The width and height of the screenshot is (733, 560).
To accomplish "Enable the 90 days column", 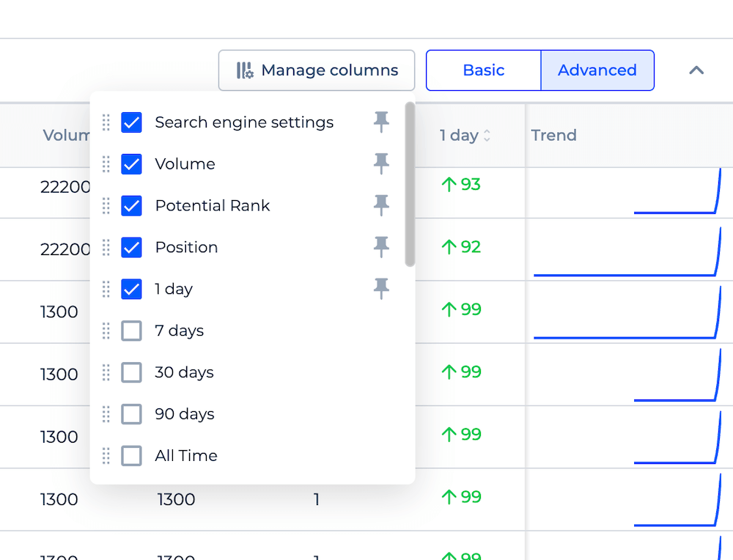I will pyautogui.click(x=131, y=414).
